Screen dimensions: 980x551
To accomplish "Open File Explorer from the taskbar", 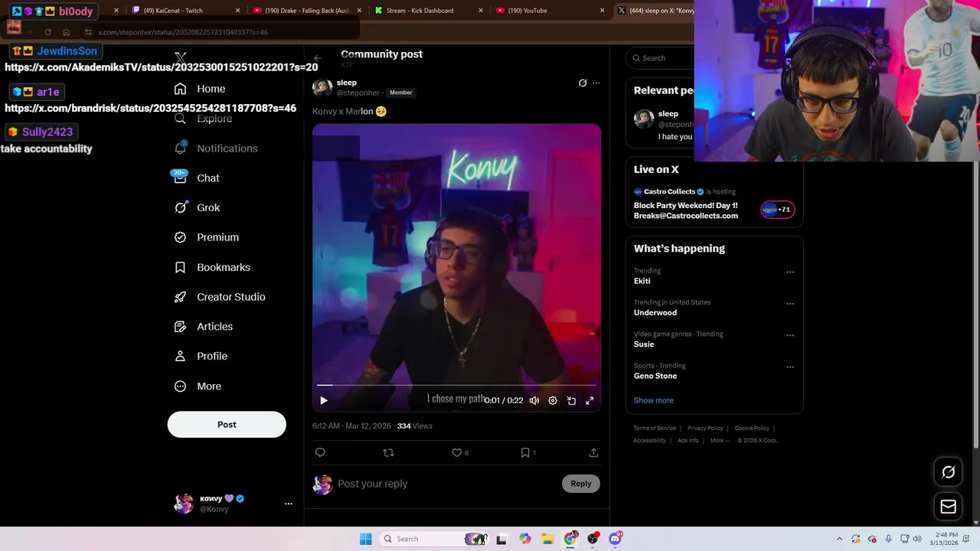I will point(548,539).
